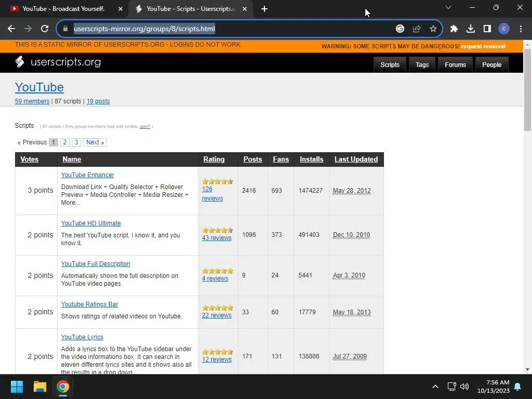Open the 4 reviews link

tap(215, 278)
